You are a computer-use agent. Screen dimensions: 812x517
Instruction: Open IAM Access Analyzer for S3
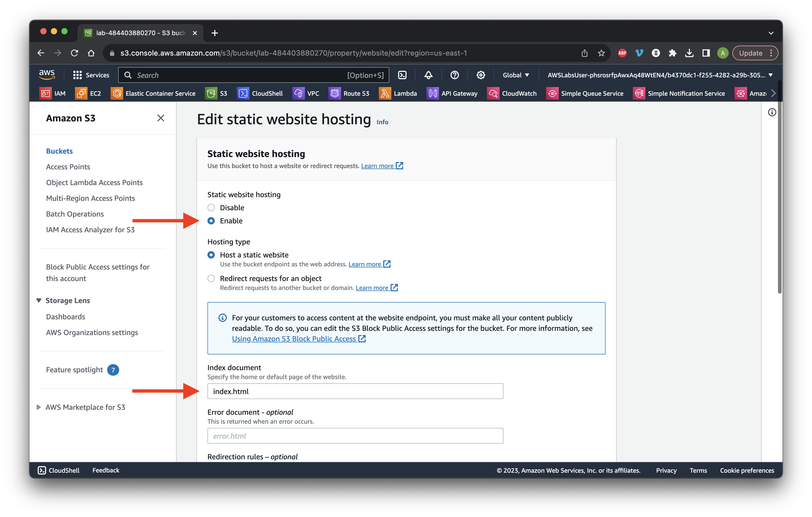(90, 229)
